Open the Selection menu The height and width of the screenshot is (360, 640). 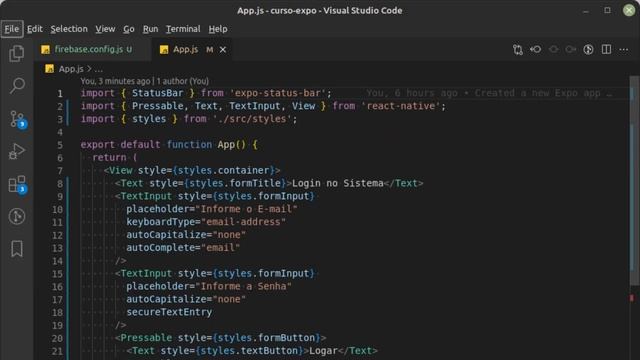[x=69, y=29]
